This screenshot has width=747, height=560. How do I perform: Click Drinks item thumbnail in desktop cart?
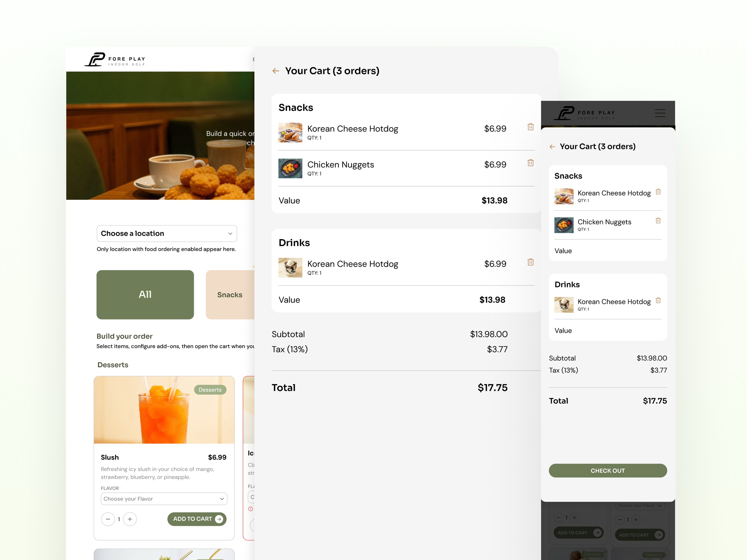click(x=290, y=268)
